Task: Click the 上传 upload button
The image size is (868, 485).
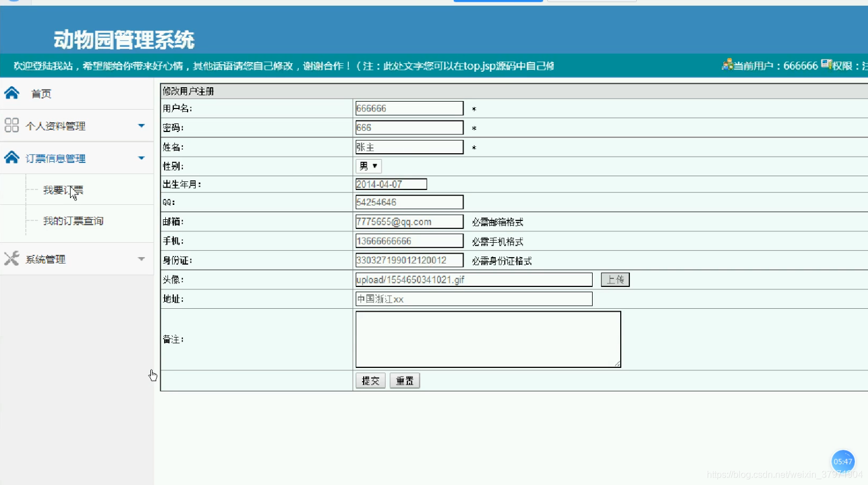Action: [616, 280]
